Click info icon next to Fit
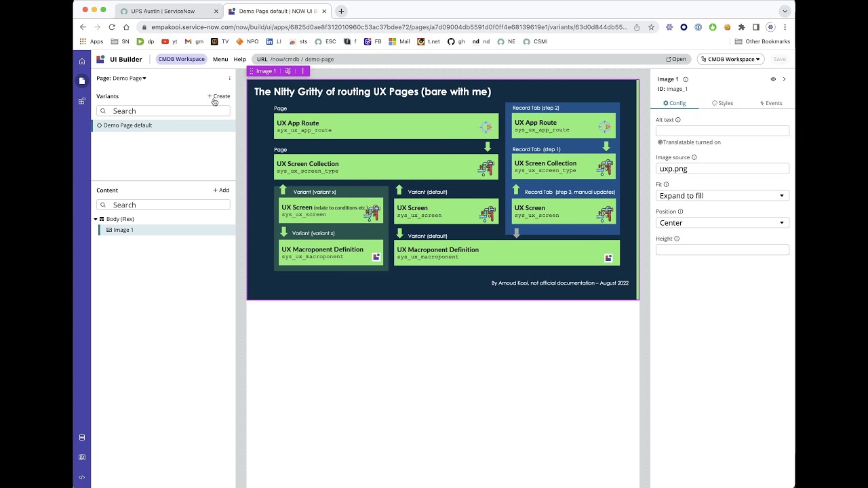The image size is (868, 488). pos(666,184)
